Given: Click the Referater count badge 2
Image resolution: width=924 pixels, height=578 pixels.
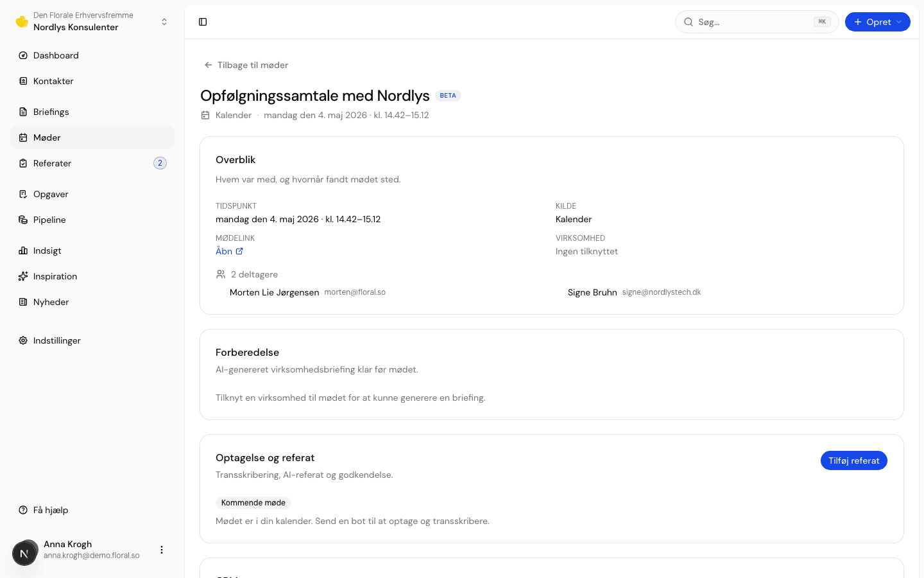Looking at the screenshot, I should pyautogui.click(x=160, y=163).
